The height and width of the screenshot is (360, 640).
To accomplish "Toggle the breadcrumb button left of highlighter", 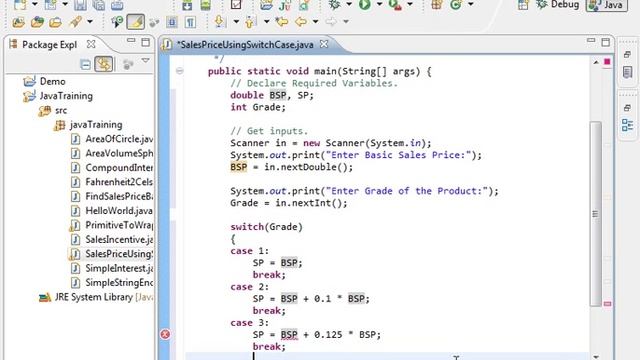I will 117,22.
